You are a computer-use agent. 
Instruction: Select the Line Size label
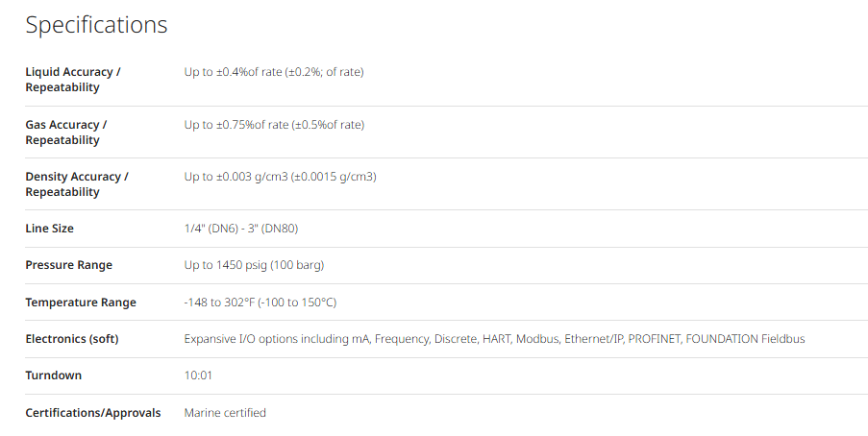click(x=49, y=229)
